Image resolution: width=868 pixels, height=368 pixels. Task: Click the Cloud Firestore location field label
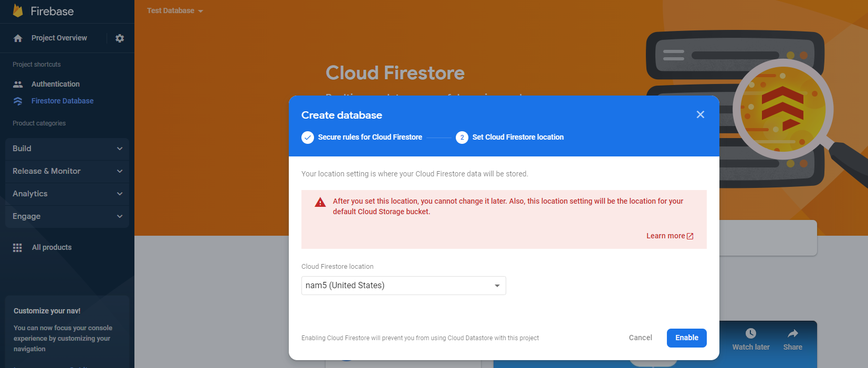coord(338,267)
